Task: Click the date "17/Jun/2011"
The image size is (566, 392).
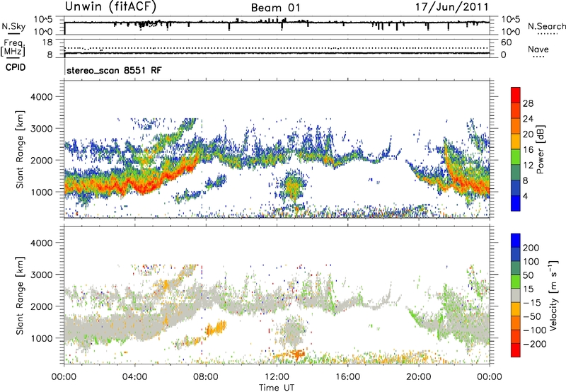Action: click(x=451, y=7)
